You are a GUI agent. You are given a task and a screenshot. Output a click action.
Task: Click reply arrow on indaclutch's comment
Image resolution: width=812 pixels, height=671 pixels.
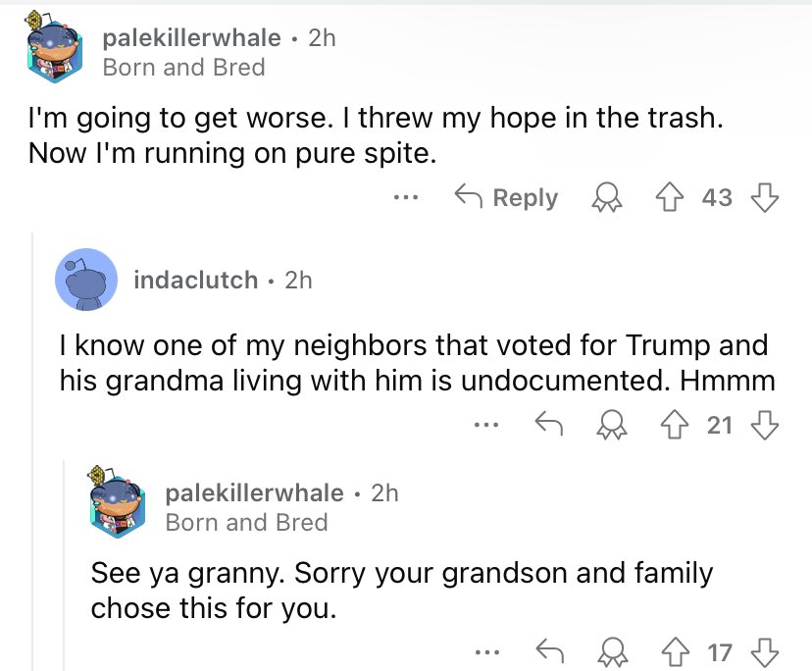tap(549, 424)
